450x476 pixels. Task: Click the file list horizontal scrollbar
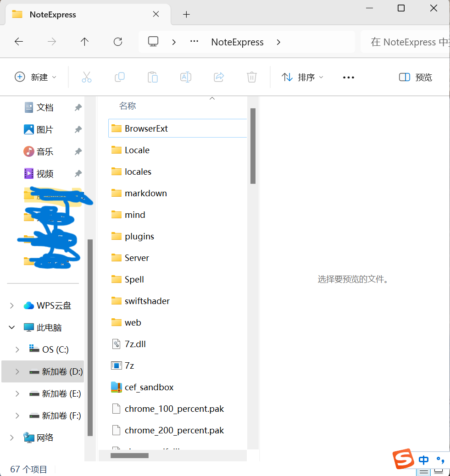130,456
